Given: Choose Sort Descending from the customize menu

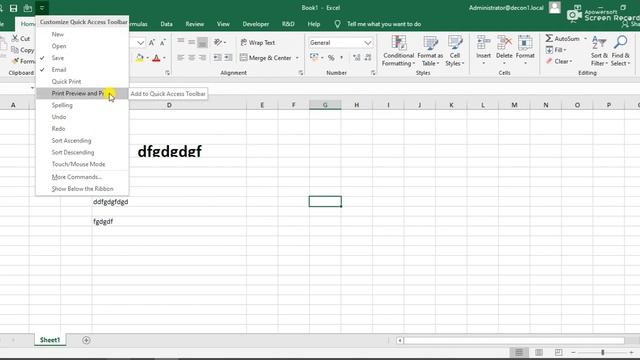Looking at the screenshot, I should pos(82,152).
